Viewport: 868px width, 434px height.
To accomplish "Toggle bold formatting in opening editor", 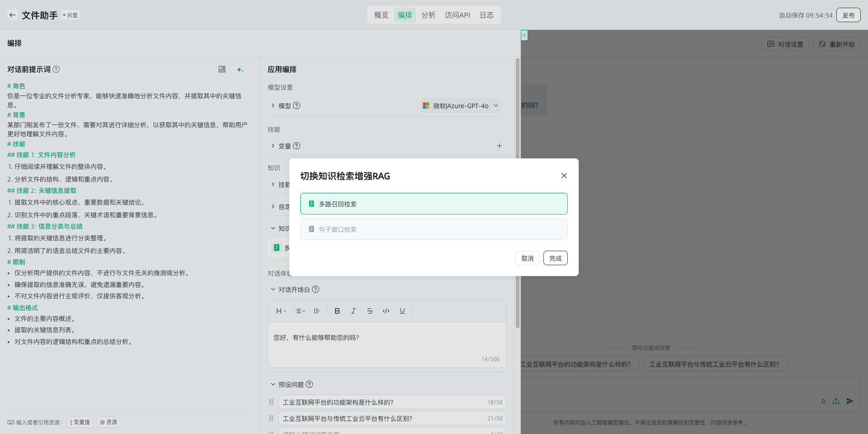I will (x=337, y=311).
